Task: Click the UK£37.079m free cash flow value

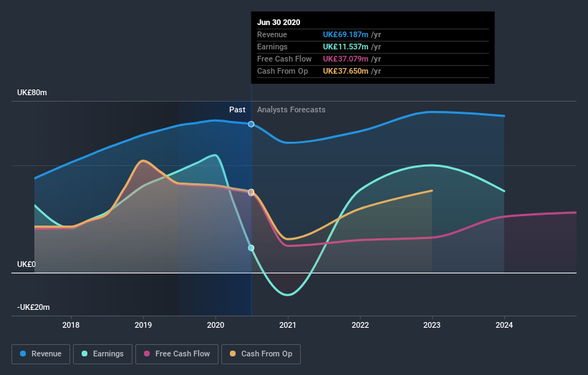Action: click(345, 59)
